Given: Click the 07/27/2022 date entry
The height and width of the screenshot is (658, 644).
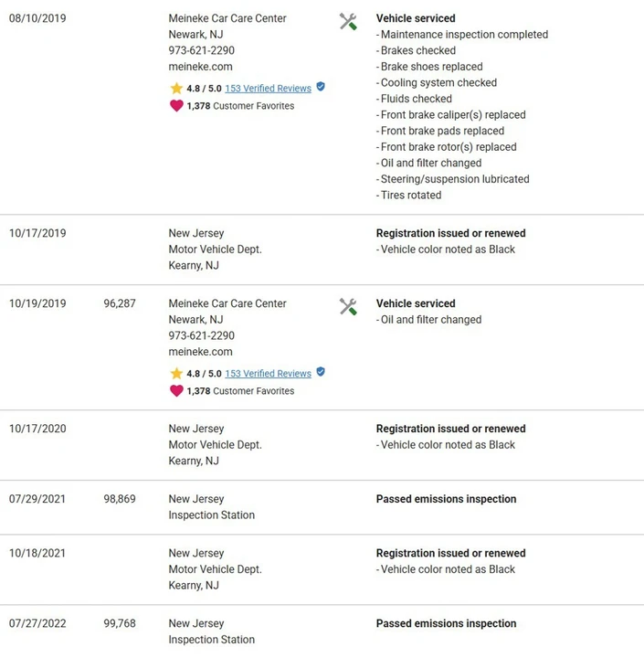Looking at the screenshot, I should 37,623.
